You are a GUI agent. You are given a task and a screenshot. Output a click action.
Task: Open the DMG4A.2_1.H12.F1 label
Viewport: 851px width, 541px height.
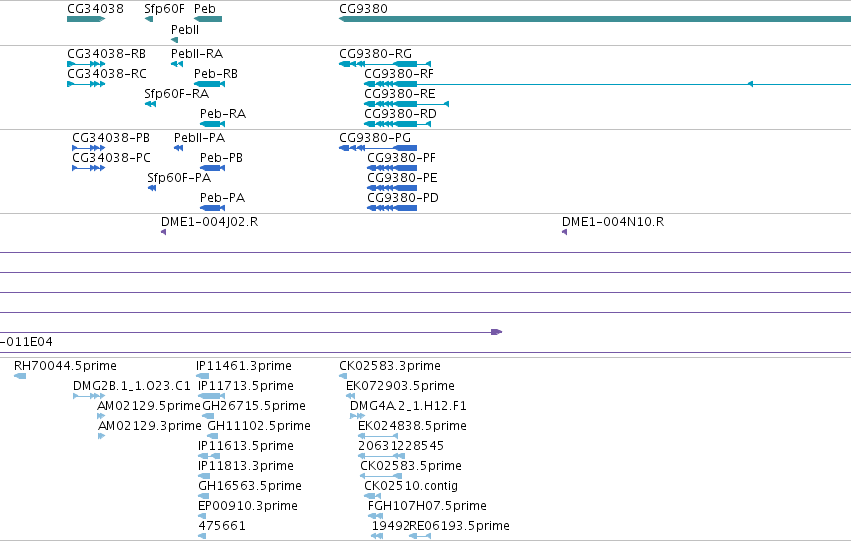[408, 406]
